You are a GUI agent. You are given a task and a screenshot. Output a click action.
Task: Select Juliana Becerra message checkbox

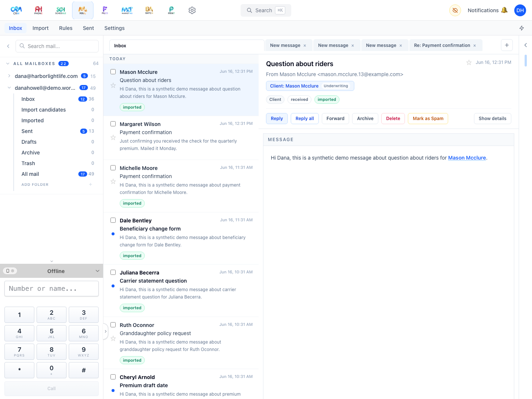(x=113, y=272)
